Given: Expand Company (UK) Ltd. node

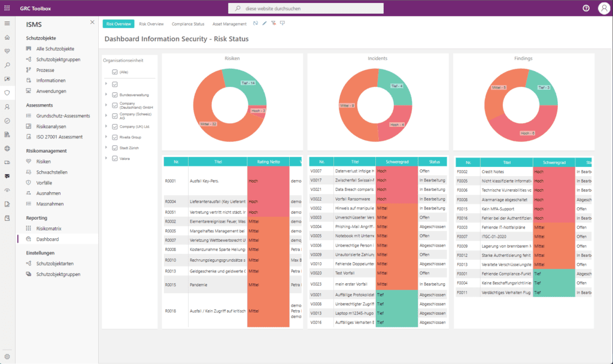Looking at the screenshot, I should coord(106,126).
